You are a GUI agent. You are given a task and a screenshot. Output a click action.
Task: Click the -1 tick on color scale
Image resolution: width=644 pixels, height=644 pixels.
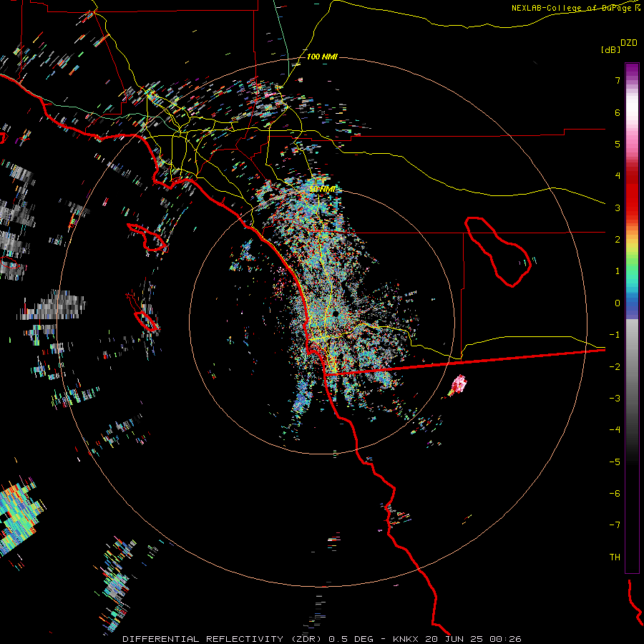click(615, 335)
